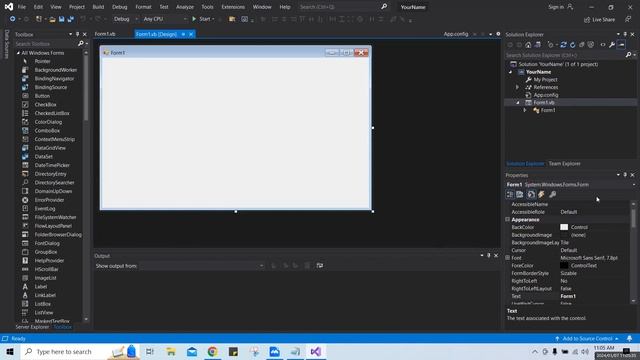Select App.config in Solution Explorer

(546, 95)
